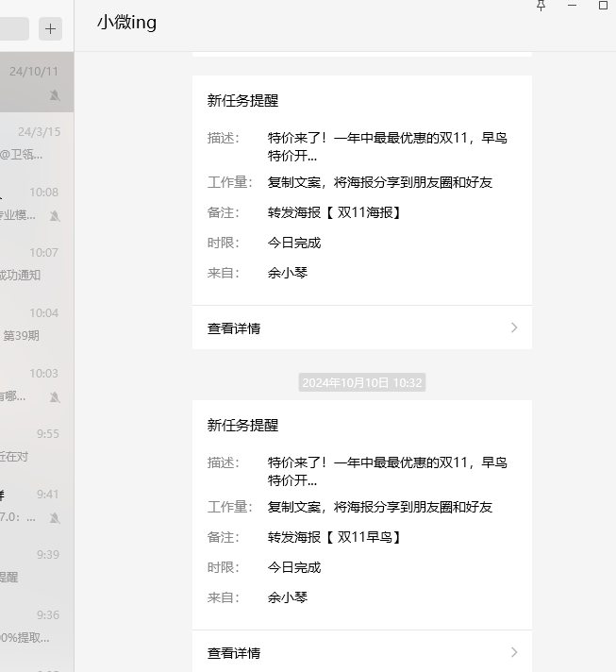Open 查看详情 link on the 双11早鸟 card
This screenshot has height=672, width=616.
coord(234,653)
